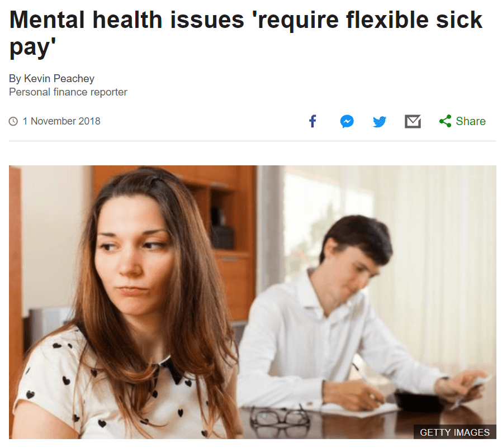Open the main article photo
This screenshot has height=448, width=502.
253,302
